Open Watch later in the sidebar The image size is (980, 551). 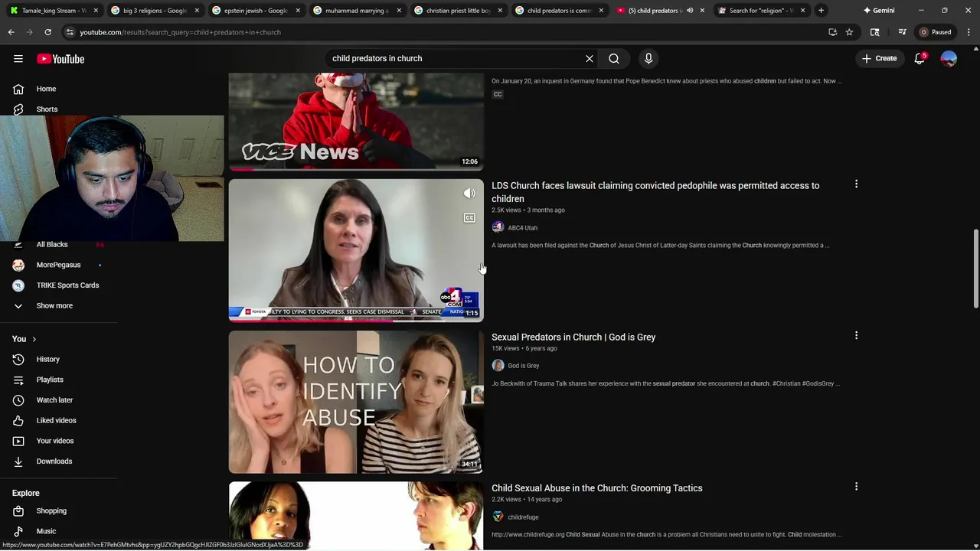54,400
